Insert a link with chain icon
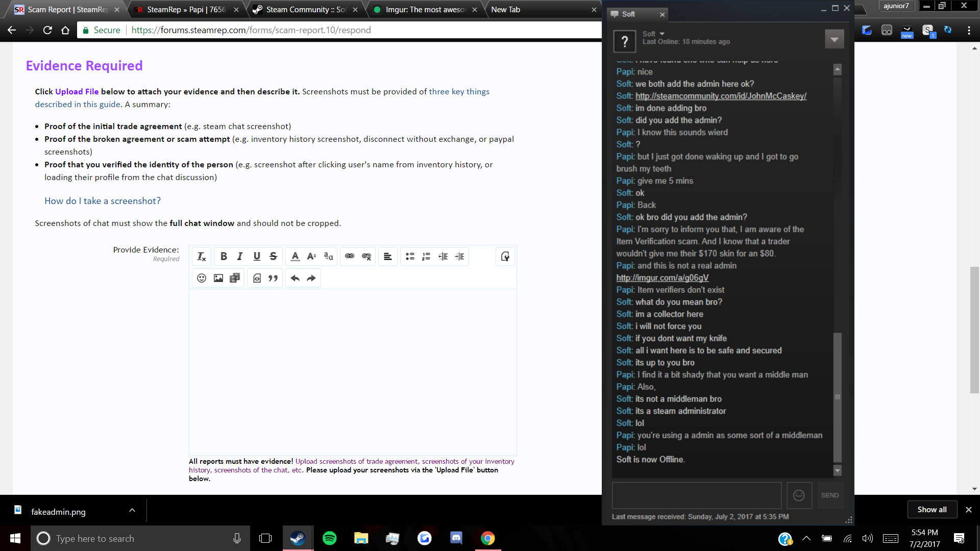 click(350, 257)
